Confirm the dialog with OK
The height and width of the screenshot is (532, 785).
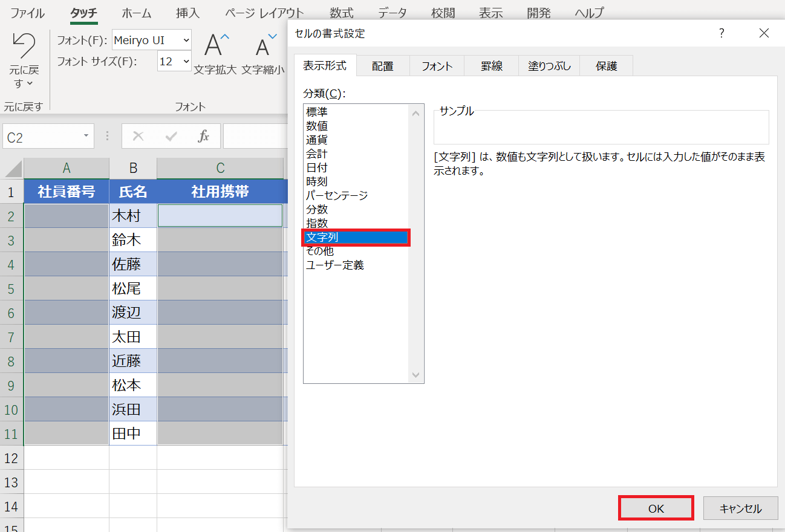click(x=656, y=508)
